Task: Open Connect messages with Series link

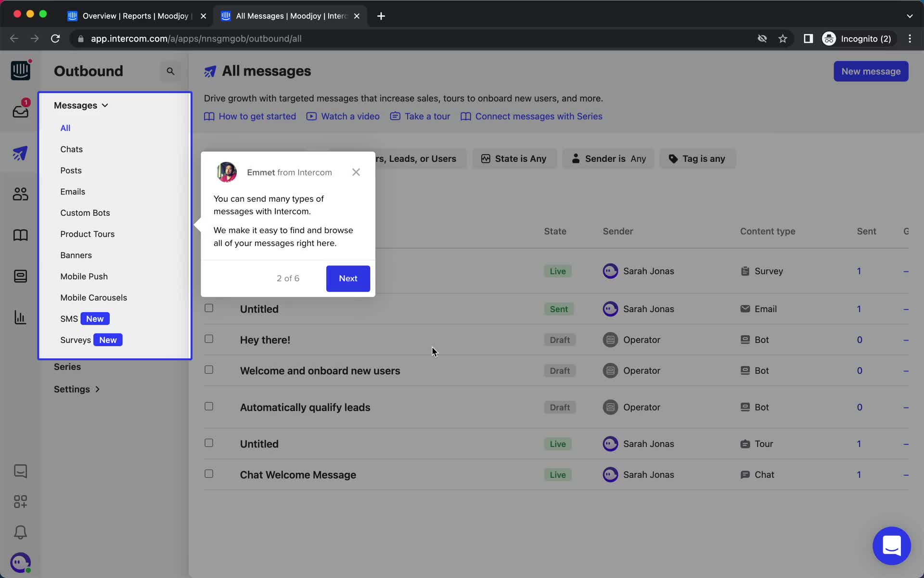Action: 531,117
